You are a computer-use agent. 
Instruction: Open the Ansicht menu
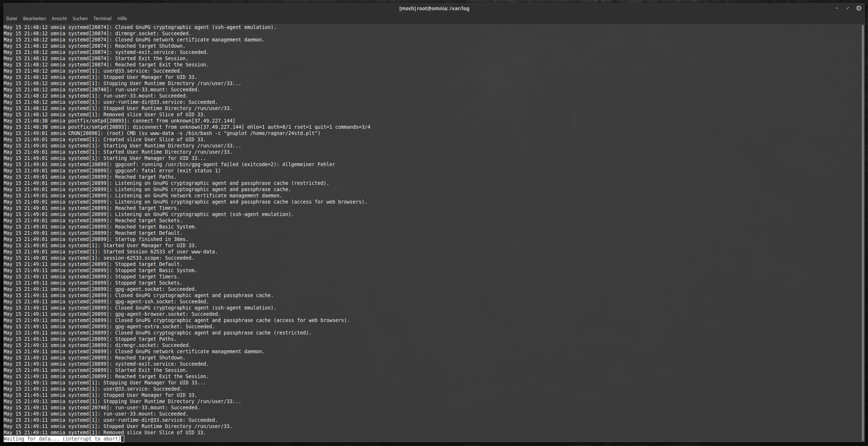tap(59, 18)
